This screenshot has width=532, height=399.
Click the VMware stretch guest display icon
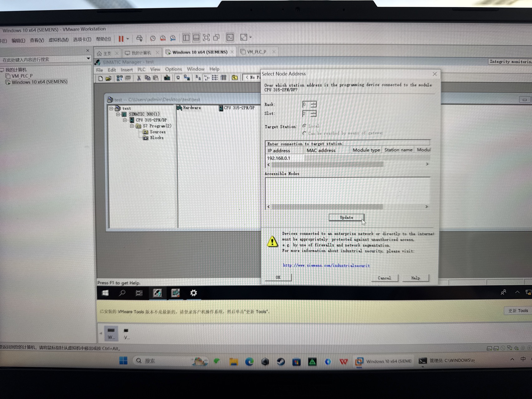click(x=244, y=38)
